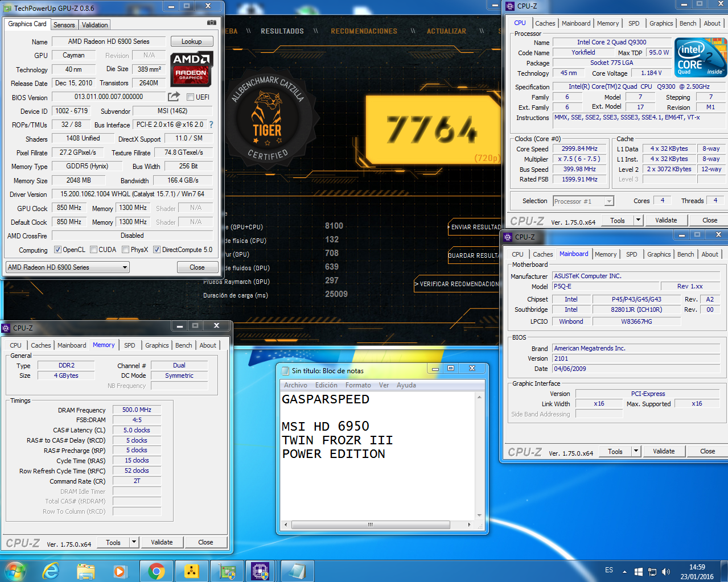728x582 pixels.
Task: Click the Intel Core 2 Quad logo
Action: [x=701, y=57]
